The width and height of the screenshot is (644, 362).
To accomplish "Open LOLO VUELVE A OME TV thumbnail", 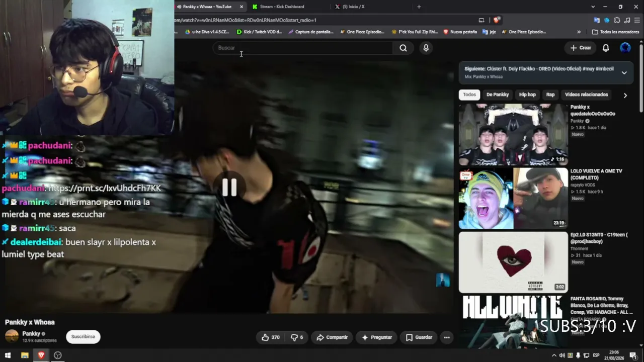I will pos(513,198).
